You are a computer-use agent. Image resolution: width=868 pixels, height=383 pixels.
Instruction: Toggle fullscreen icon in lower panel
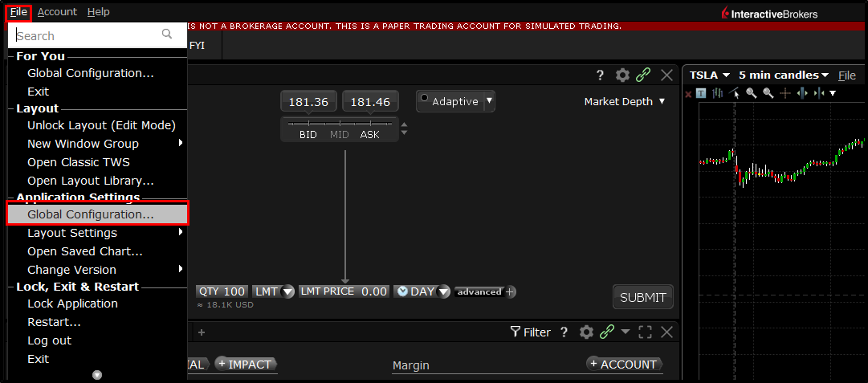click(x=645, y=332)
